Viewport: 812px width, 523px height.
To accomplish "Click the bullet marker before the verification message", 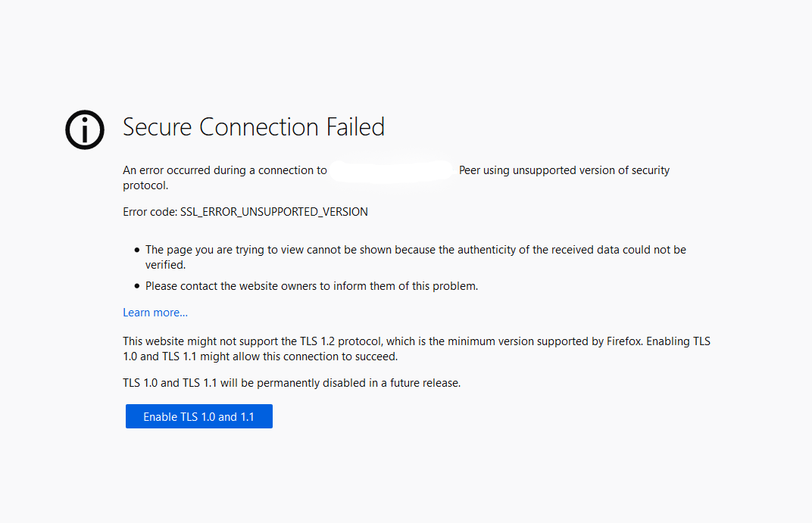I will tap(136, 249).
